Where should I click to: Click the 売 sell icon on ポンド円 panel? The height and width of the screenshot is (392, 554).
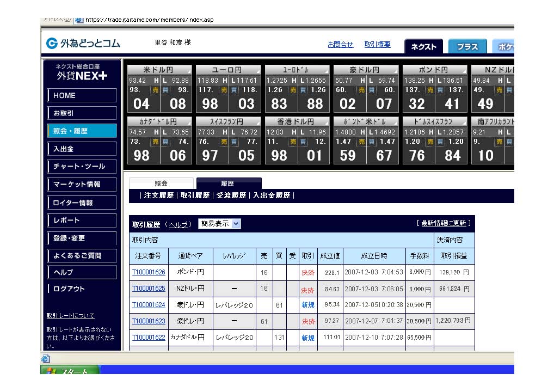(x=430, y=90)
